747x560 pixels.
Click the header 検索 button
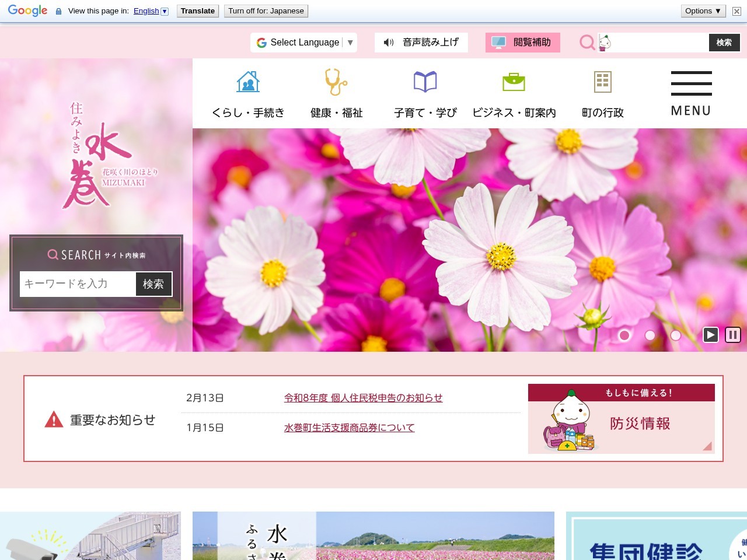(724, 43)
